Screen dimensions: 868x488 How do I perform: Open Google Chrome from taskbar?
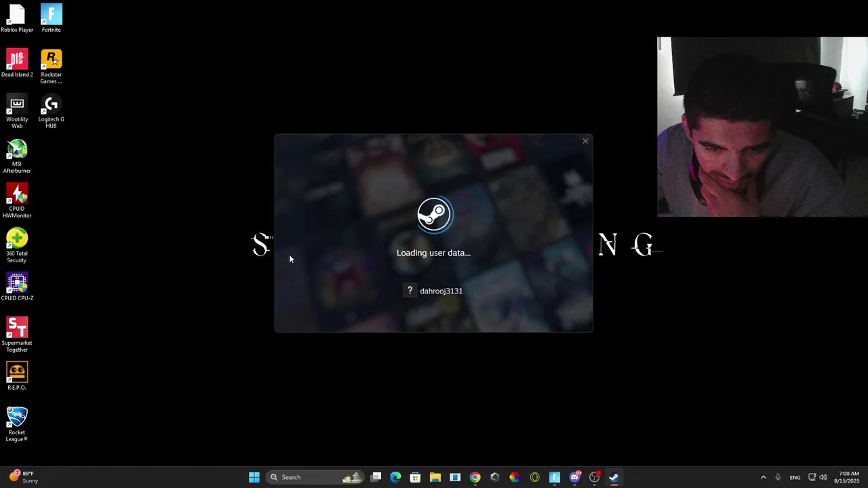(x=475, y=477)
